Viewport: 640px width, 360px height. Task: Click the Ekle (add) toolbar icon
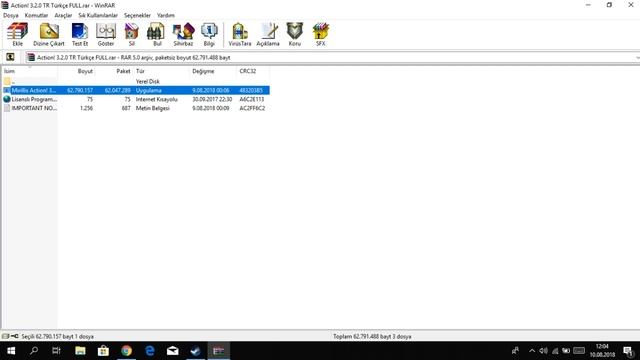17,34
